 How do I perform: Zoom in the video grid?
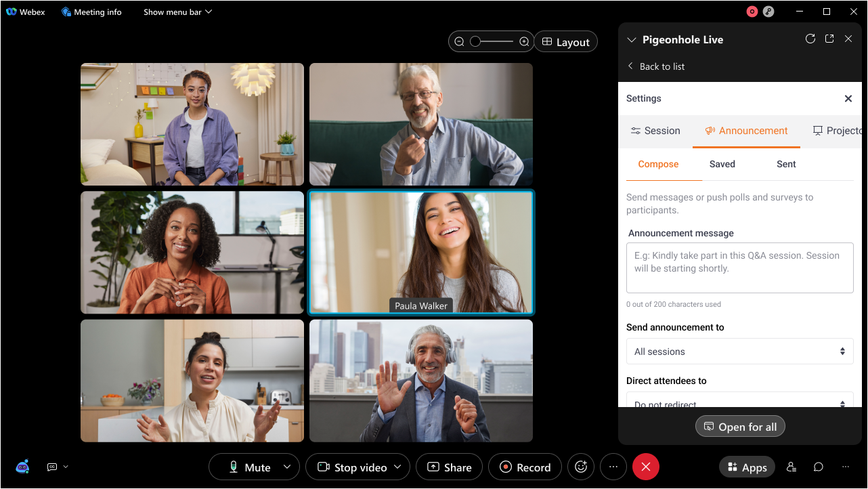[x=524, y=42]
